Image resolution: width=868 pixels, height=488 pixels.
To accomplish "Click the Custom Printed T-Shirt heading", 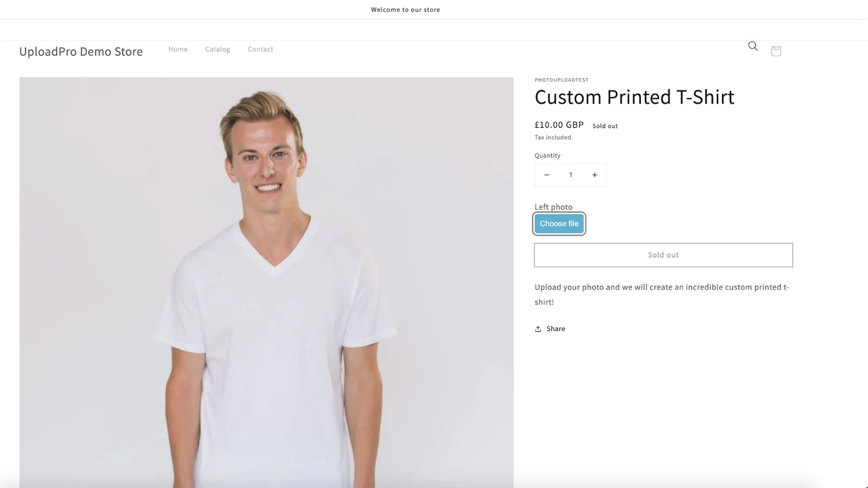I will (x=634, y=97).
